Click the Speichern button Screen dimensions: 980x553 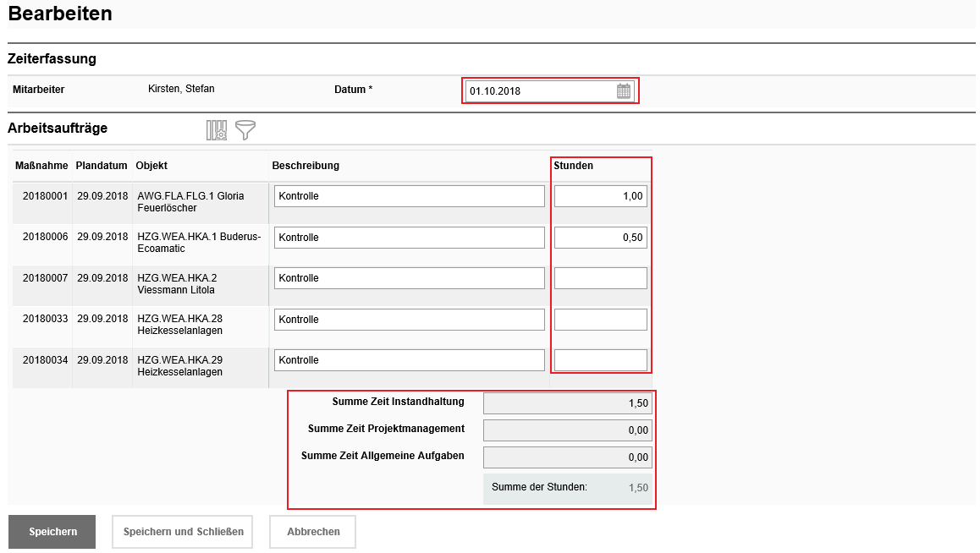52,532
